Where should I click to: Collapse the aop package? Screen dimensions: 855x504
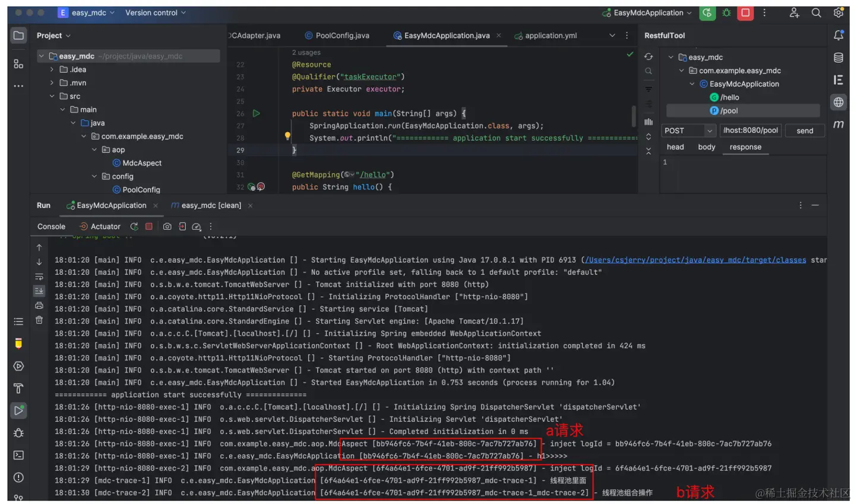pyautogui.click(x=94, y=150)
